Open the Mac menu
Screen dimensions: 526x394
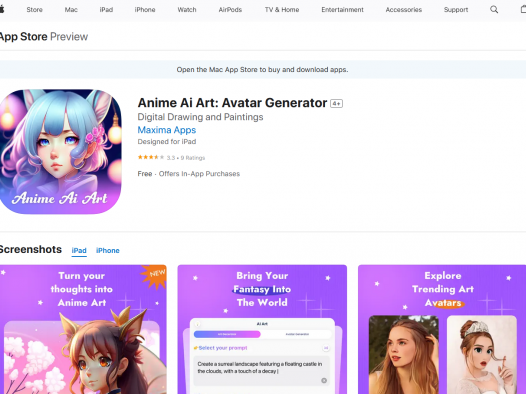click(x=71, y=10)
